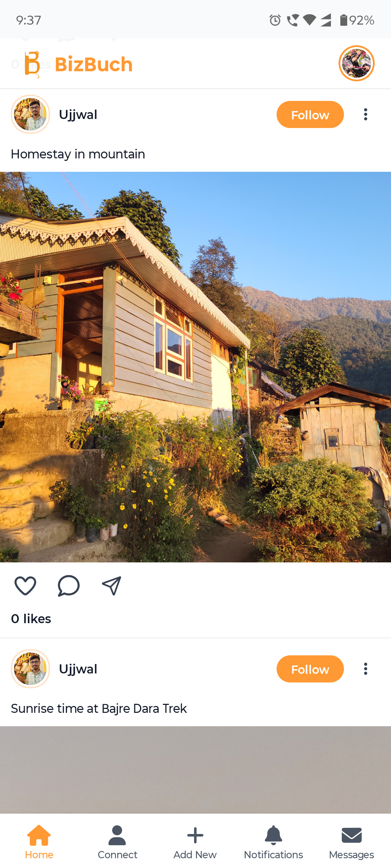
Task: Share the Homestay in mountain post
Action: pyautogui.click(x=112, y=586)
